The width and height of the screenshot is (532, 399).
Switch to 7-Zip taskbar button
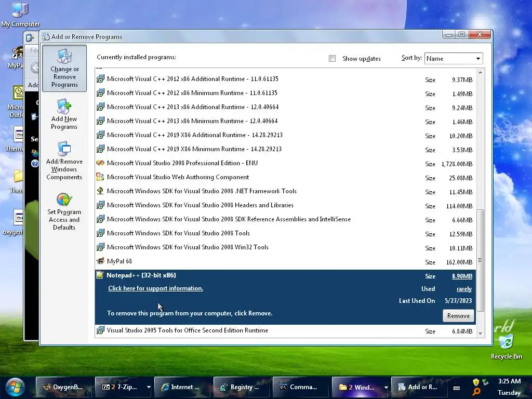pyautogui.click(x=120, y=387)
